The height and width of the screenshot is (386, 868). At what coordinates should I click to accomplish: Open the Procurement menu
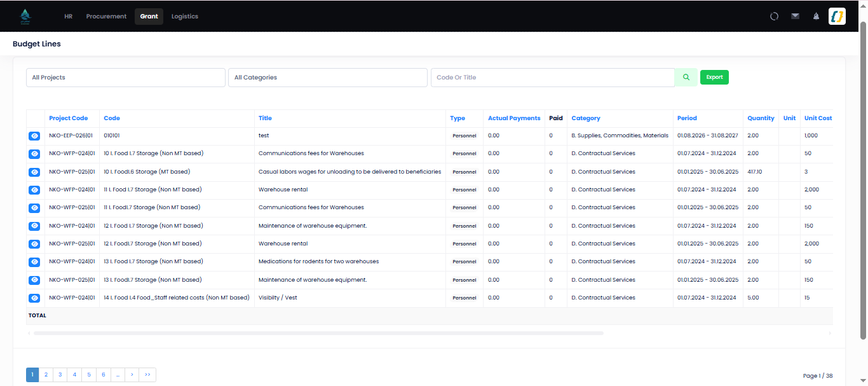pos(107,17)
